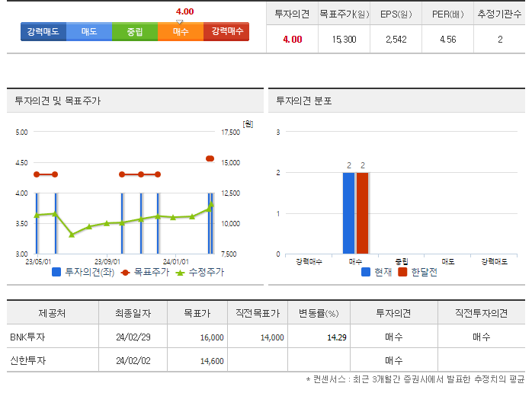Click the 직전투자의견 table header
The width and height of the screenshot is (532, 393).
482,313
